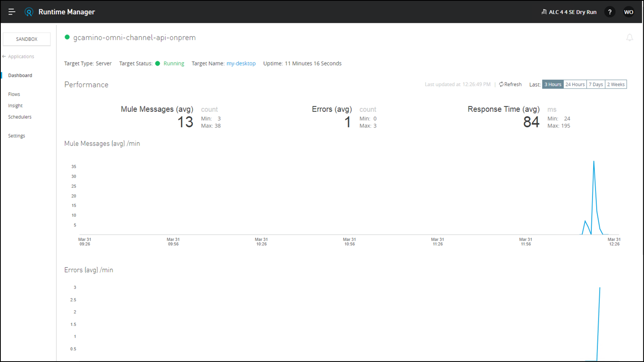
Task: Refresh the performance data
Action: point(510,84)
